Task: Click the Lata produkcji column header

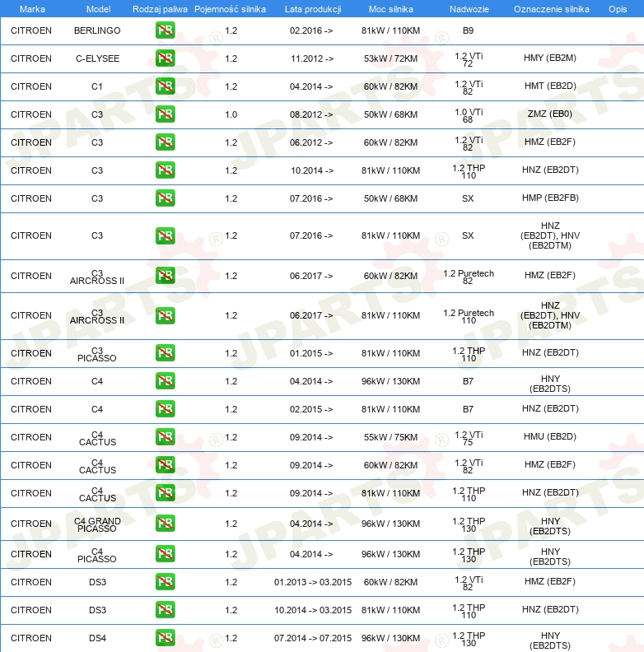Action: coord(312,8)
